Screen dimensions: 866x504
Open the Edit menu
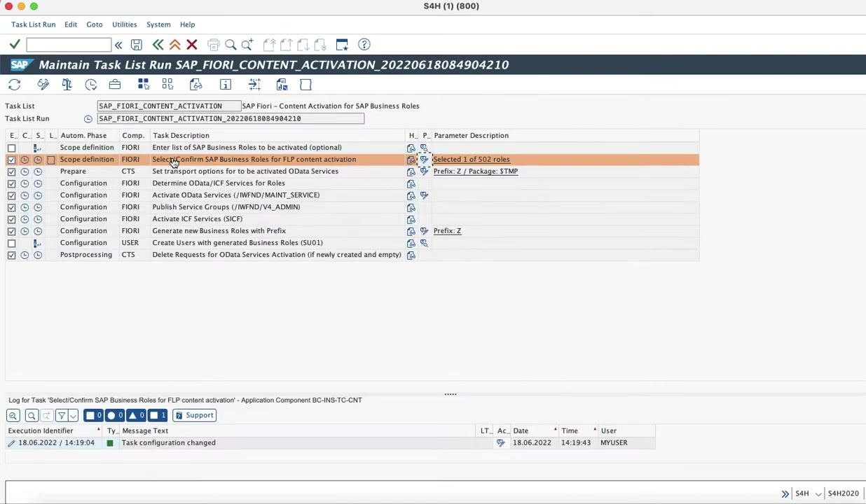71,24
